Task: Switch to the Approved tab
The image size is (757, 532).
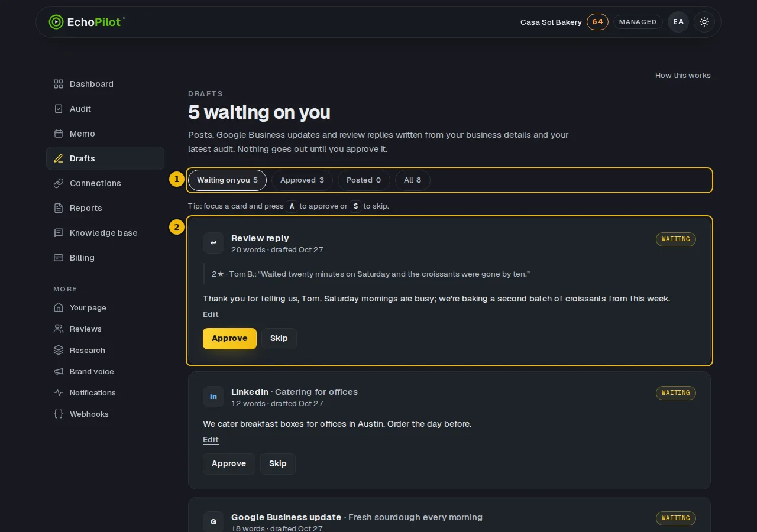Action: tap(302, 180)
